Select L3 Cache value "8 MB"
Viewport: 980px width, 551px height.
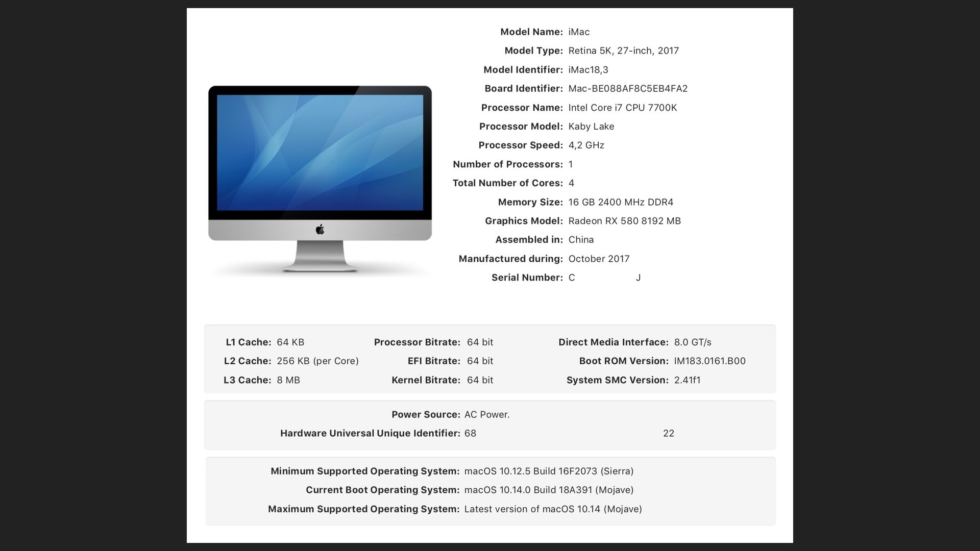pyautogui.click(x=288, y=380)
